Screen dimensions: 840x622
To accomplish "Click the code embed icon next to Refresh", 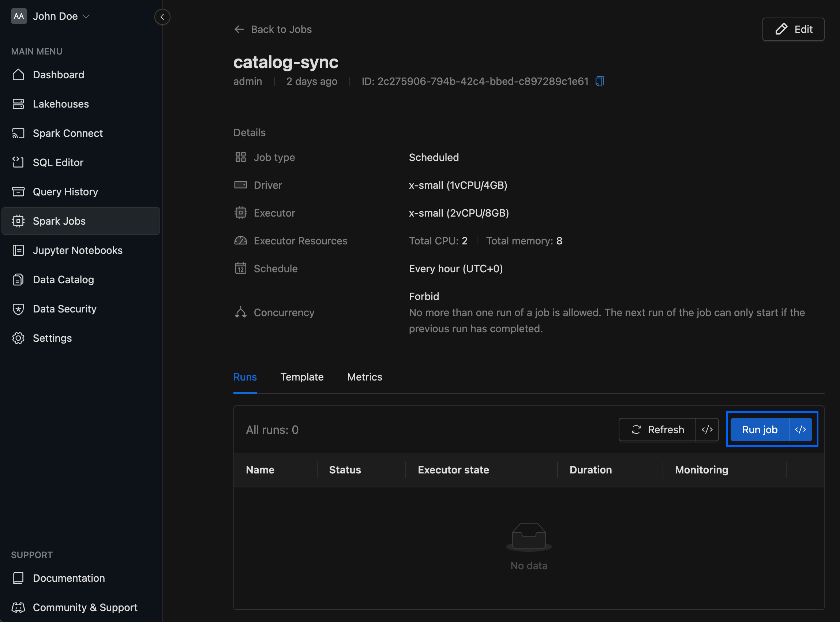I will (707, 429).
